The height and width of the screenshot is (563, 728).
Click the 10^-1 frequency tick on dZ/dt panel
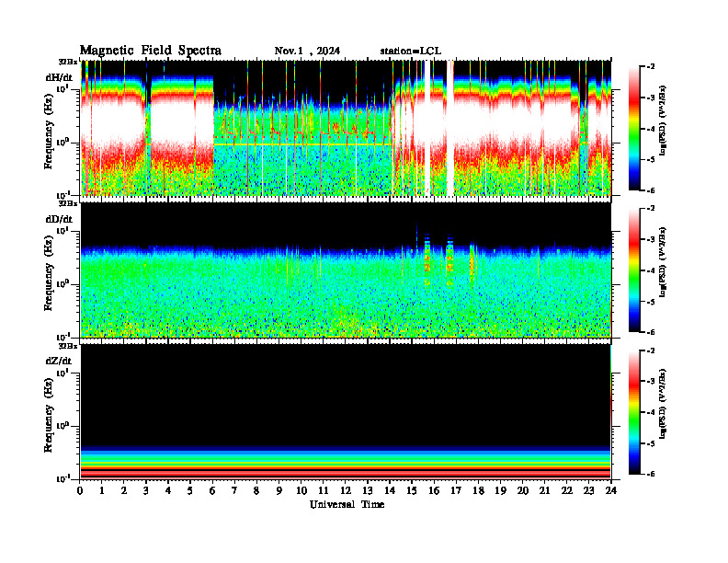point(63,478)
